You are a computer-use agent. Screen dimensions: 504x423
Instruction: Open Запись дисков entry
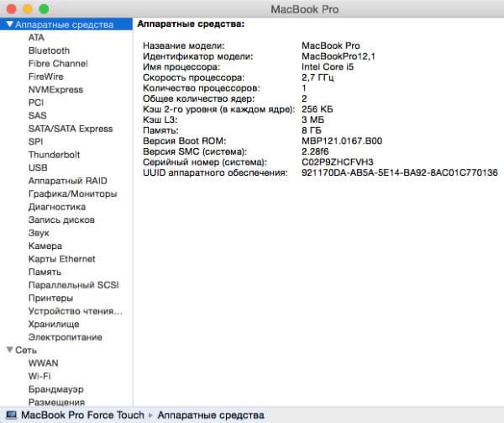pos(61,219)
